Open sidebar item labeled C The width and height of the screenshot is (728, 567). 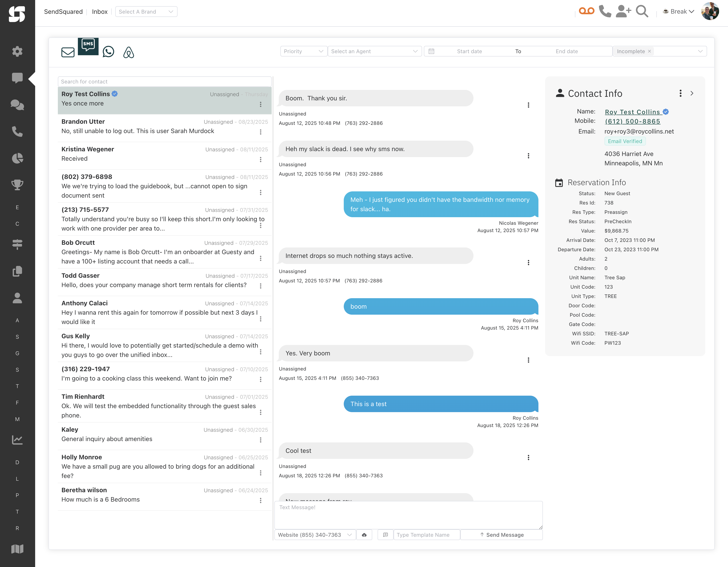tap(17, 224)
